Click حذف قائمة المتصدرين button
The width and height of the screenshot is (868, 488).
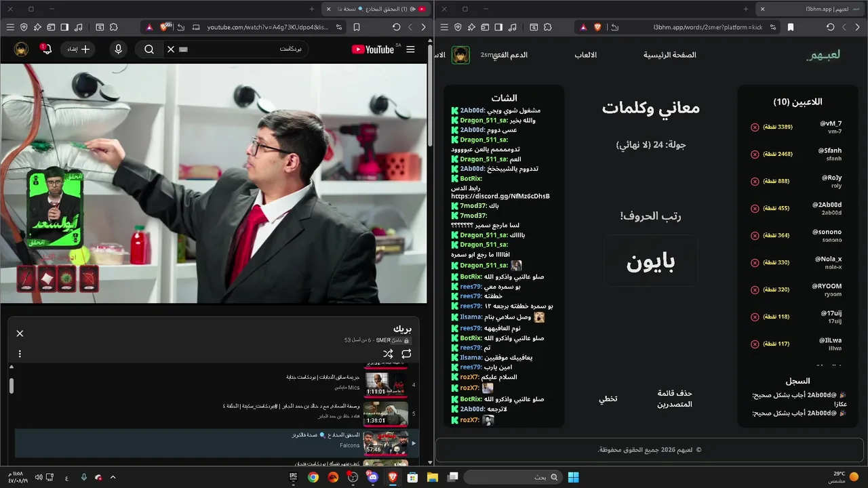(675, 399)
